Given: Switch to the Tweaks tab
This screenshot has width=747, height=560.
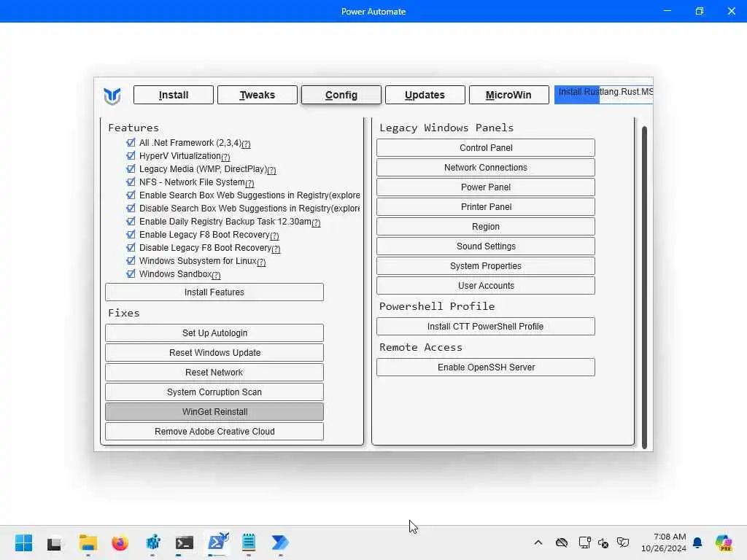Looking at the screenshot, I should (x=258, y=95).
